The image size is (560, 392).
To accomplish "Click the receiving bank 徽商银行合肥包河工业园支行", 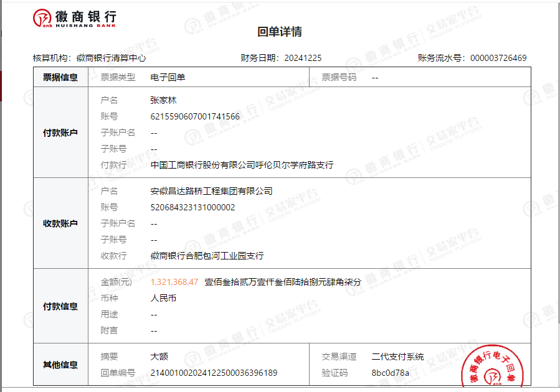I will tap(207, 256).
